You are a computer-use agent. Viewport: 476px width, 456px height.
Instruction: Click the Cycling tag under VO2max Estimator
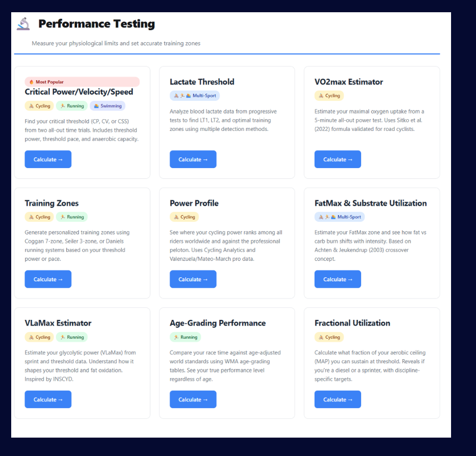tap(329, 95)
